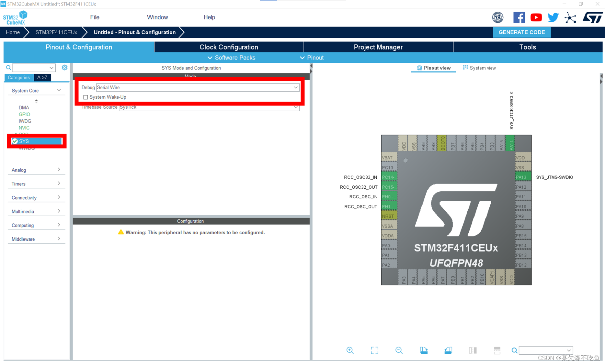Image resolution: width=605 pixels, height=364 pixels.
Task: Open the categories settings gear icon
Action: tap(64, 68)
